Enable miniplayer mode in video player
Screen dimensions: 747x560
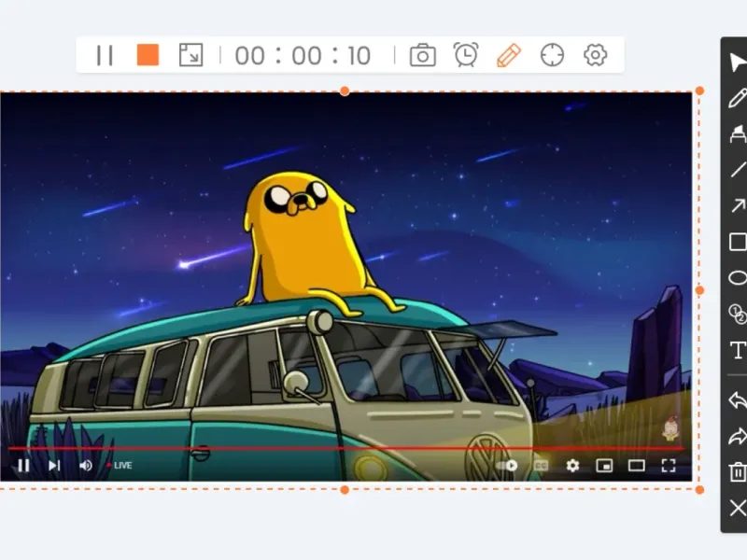[604, 465]
